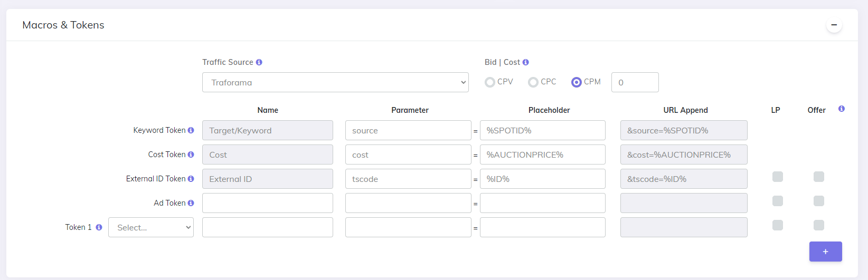Focus the Ad Token parameter field
The height and width of the screenshot is (280, 868).
point(408,203)
